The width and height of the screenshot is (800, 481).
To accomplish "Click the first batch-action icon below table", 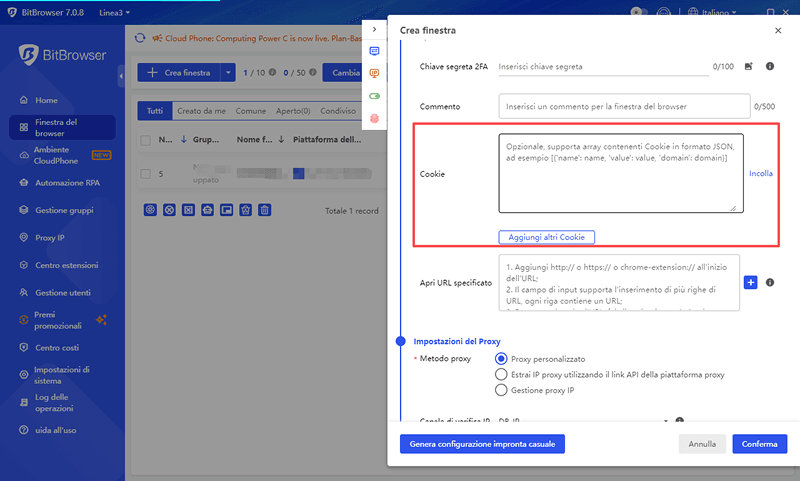I will (x=150, y=210).
